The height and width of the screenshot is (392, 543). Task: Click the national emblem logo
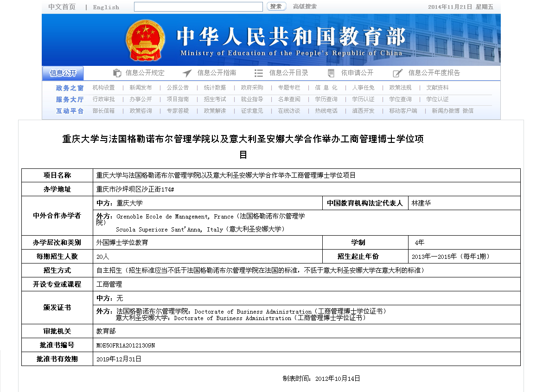click(x=146, y=40)
